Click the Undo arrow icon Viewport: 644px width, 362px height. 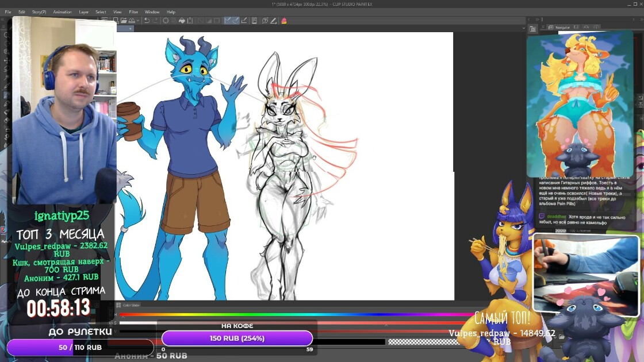(147, 21)
